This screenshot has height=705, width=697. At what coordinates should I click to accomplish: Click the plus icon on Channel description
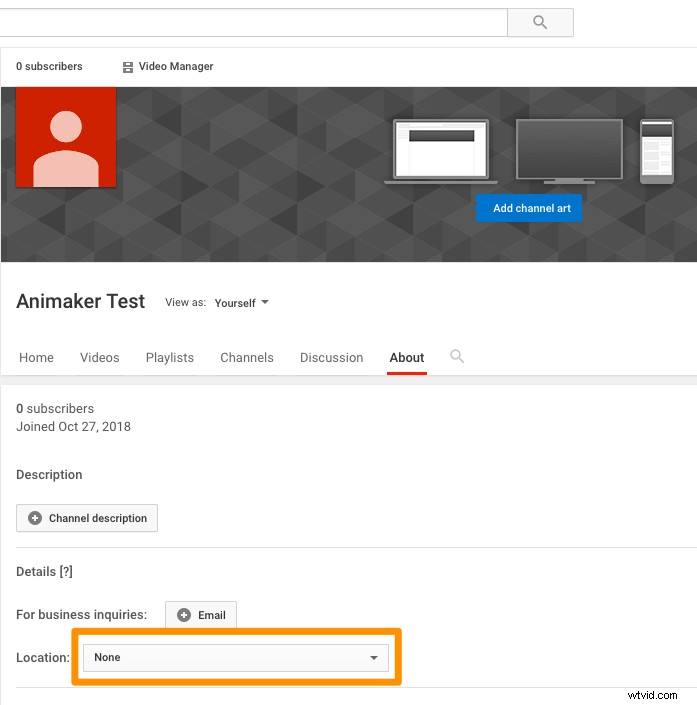(35, 518)
